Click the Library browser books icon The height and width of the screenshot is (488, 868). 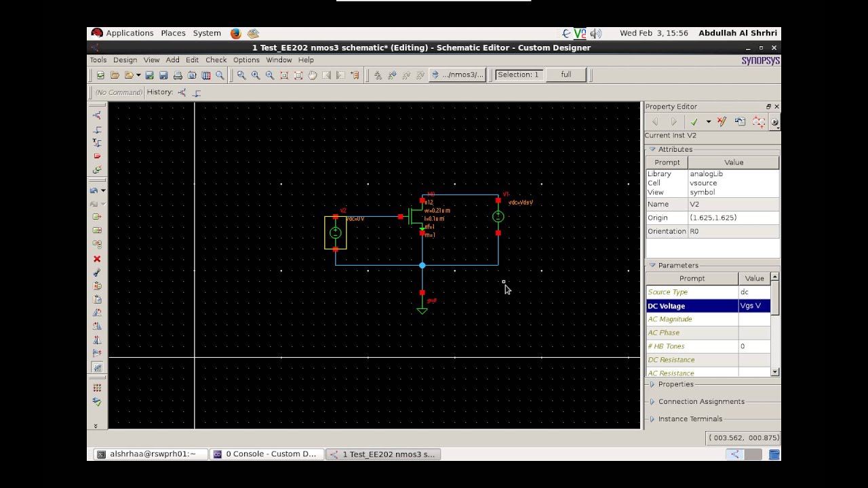(x=206, y=75)
